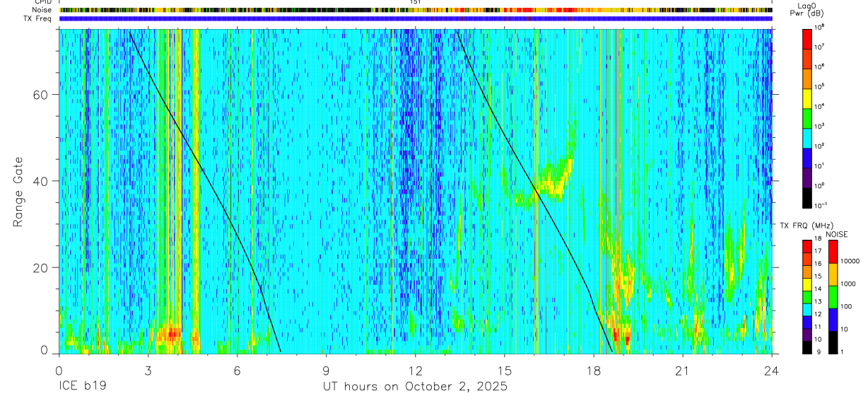Click the '1000' noise scale label

(x=848, y=284)
